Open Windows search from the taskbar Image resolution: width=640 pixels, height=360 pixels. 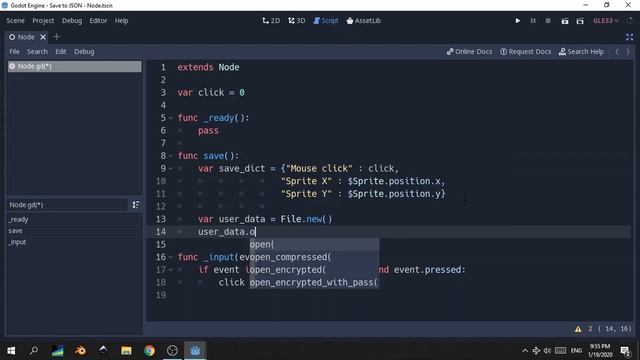pyautogui.click(x=34, y=351)
